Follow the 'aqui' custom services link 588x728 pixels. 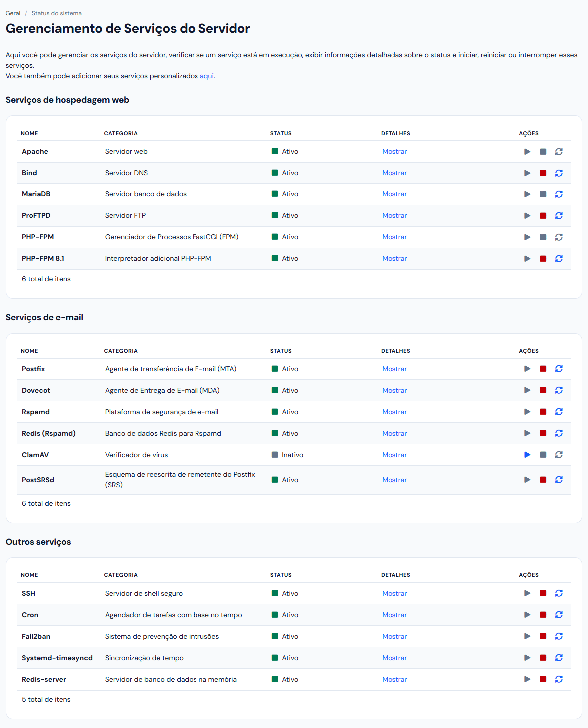pyautogui.click(x=206, y=76)
